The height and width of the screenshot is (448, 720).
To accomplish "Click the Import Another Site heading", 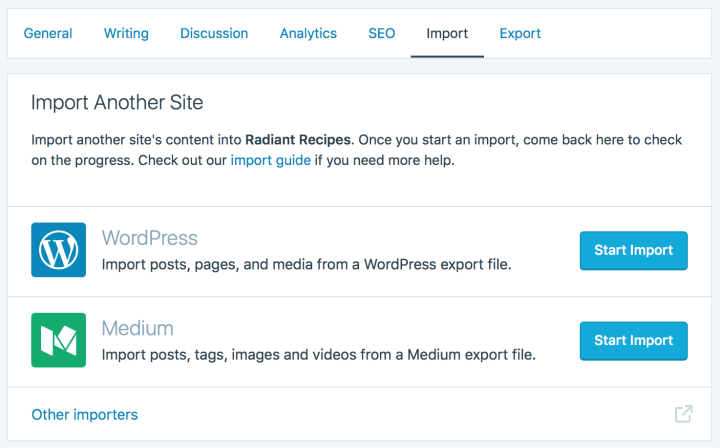I will [118, 103].
